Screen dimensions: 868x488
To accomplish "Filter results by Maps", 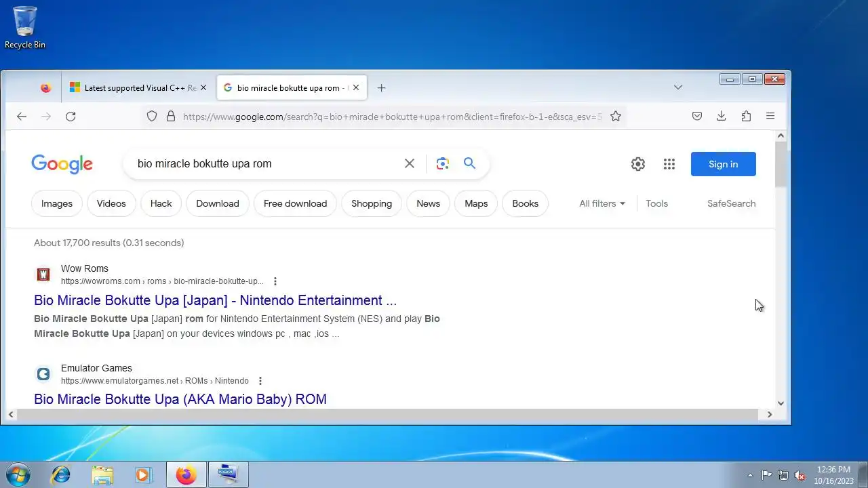I will (x=476, y=203).
